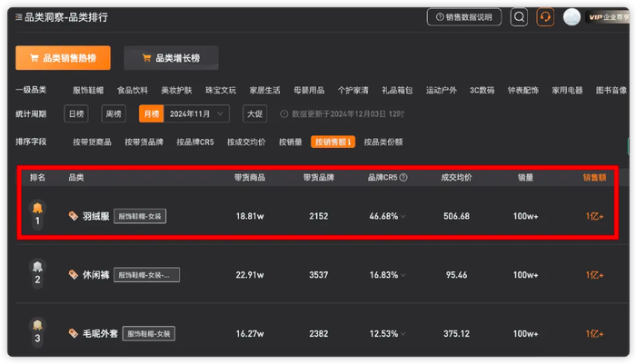Viewport: 636px width, 364px height.
Task: Click the 销量 column header
Action: [x=525, y=178]
